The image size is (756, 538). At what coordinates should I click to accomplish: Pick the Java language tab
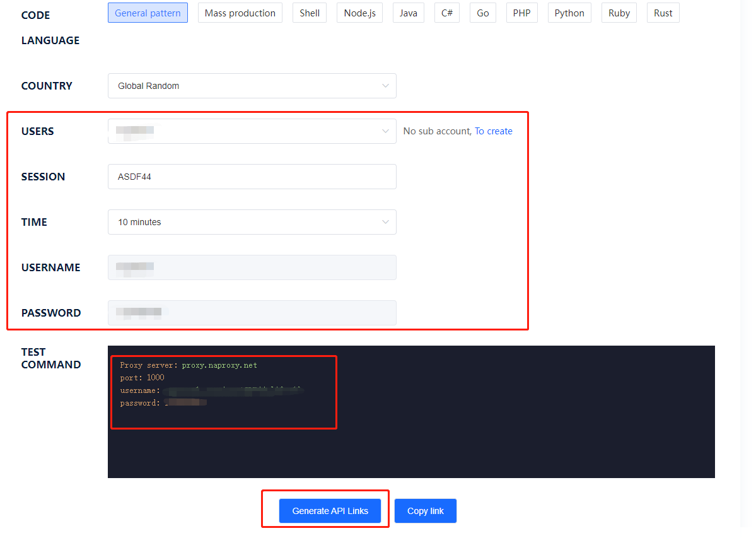[x=408, y=13]
